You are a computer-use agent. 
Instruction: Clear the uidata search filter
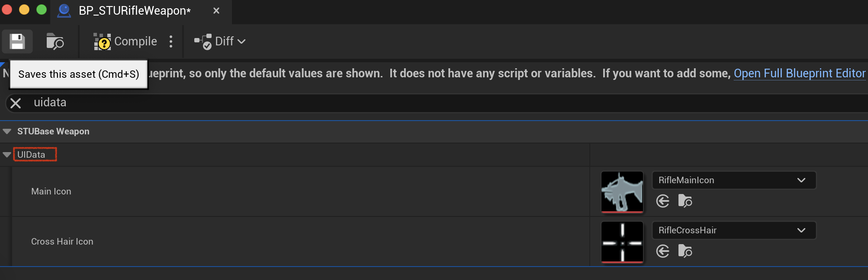[x=16, y=103]
